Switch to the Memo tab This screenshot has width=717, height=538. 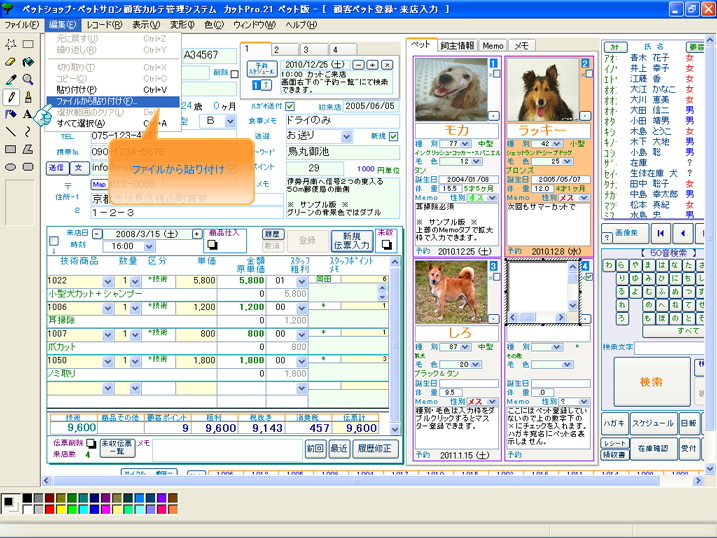tap(492, 46)
